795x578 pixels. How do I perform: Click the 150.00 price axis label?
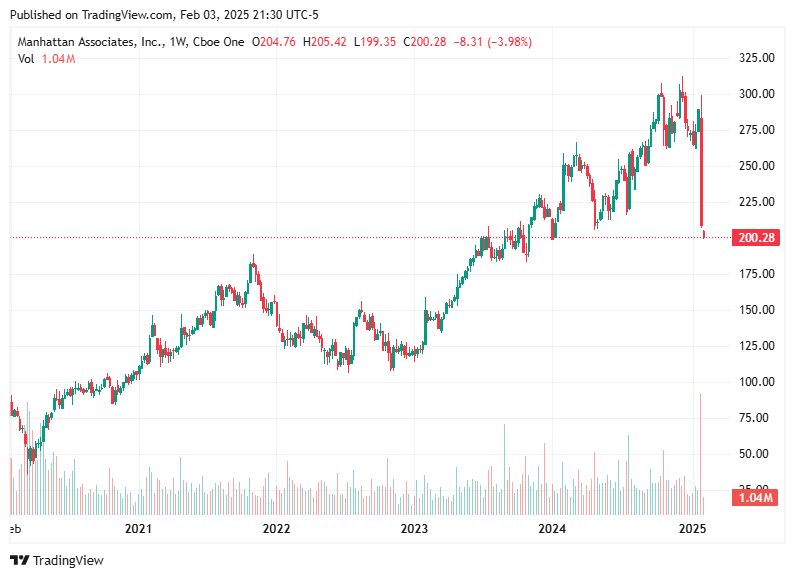[x=756, y=310]
